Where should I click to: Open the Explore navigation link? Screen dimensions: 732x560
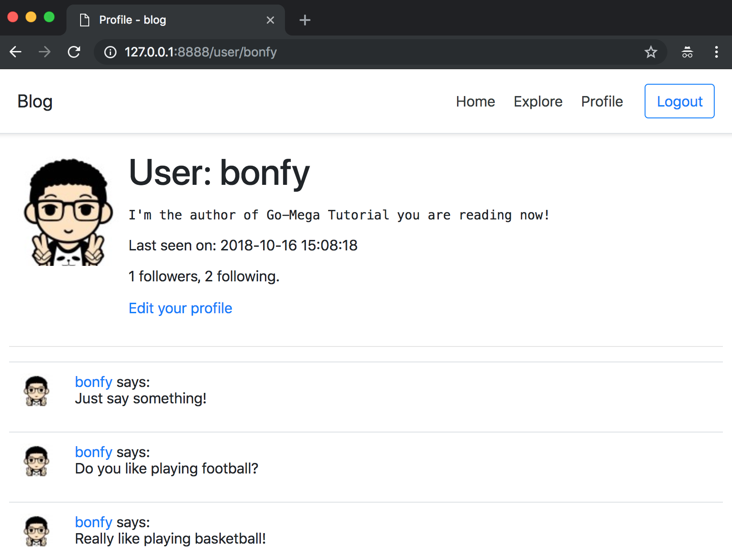(538, 102)
